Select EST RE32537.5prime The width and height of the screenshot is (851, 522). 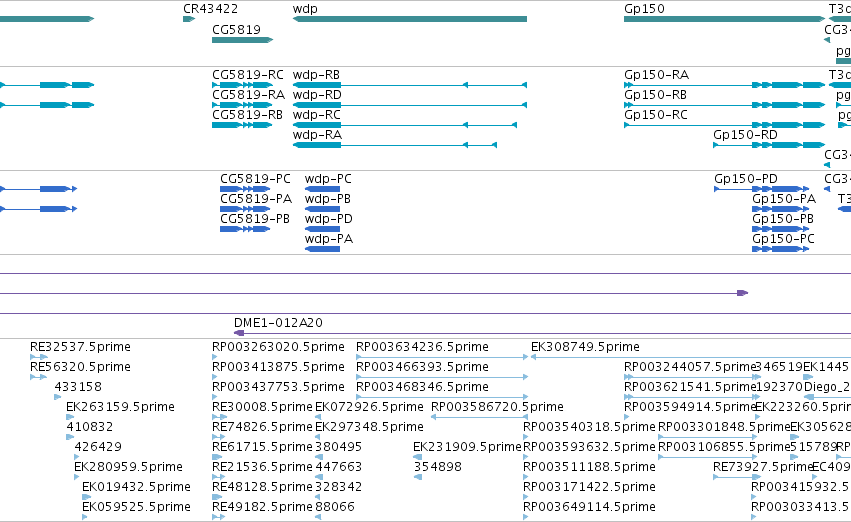pos(80,347)
